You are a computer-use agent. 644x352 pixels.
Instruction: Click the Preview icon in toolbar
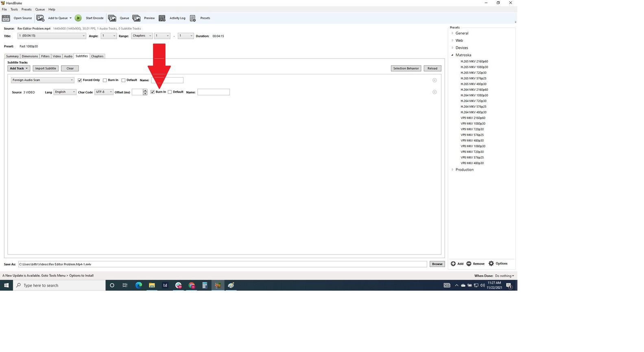click(x=136, y=18)
